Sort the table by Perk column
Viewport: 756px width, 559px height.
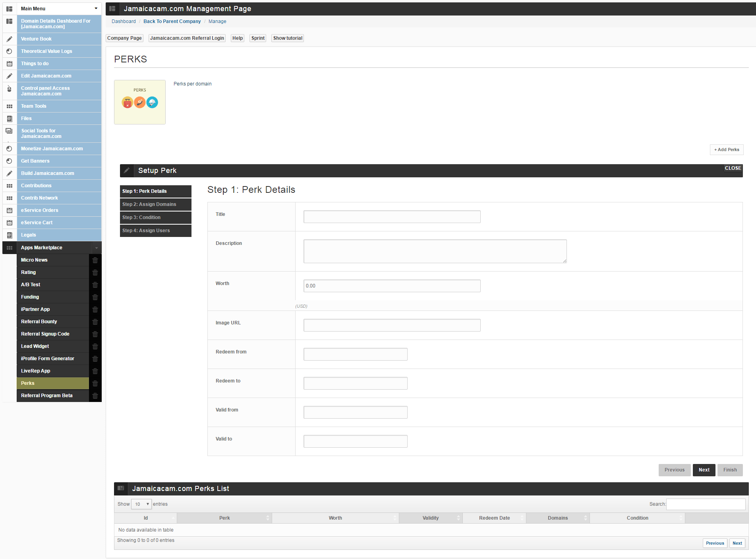(x=224, y=518)
